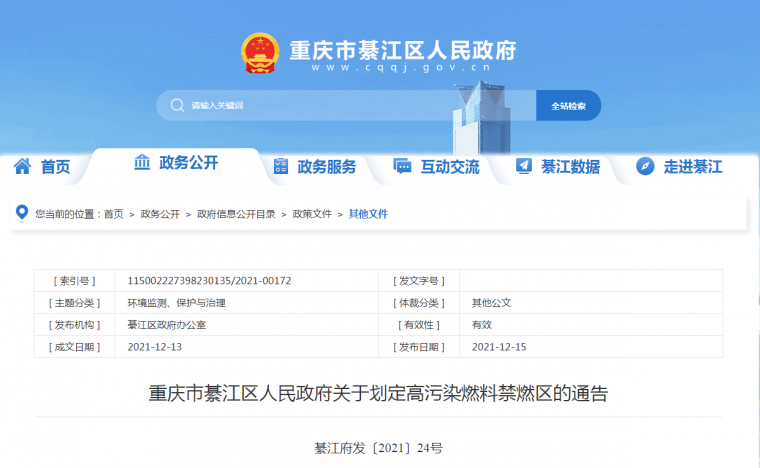This screenshot has height=468, width=760.
Task: Click the compass icon for 走进綦江
Action: (645, 166)
